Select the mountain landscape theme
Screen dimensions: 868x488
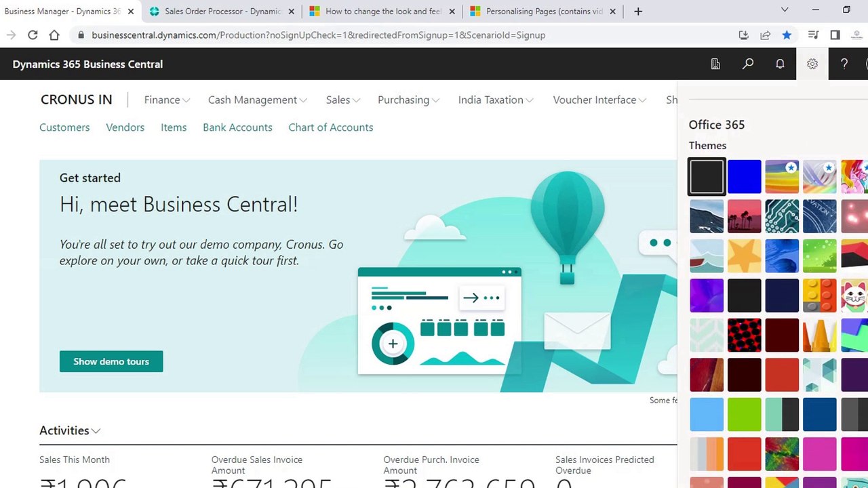pyautogui.click(x=707, y=216)
